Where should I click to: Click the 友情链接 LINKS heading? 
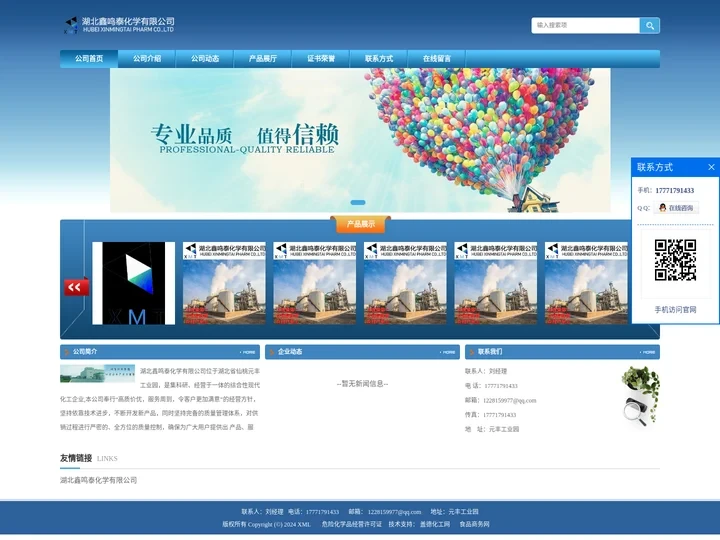[89, 458]
